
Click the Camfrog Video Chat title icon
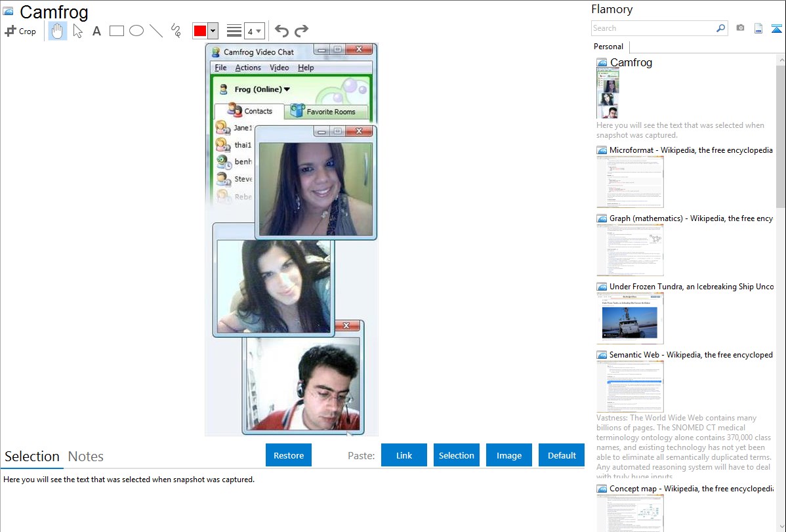tap(216, 52)
